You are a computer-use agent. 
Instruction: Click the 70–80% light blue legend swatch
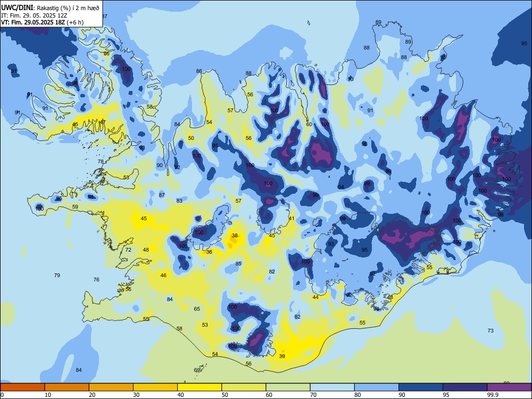[x=332, y=387]
